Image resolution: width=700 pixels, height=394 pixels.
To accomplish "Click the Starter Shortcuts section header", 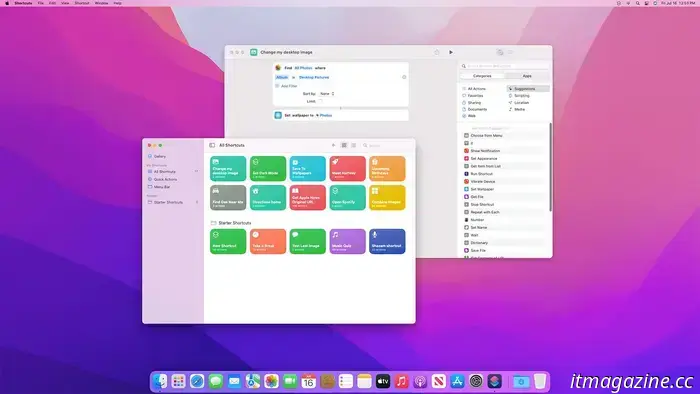I will click(x=231, y=223).
